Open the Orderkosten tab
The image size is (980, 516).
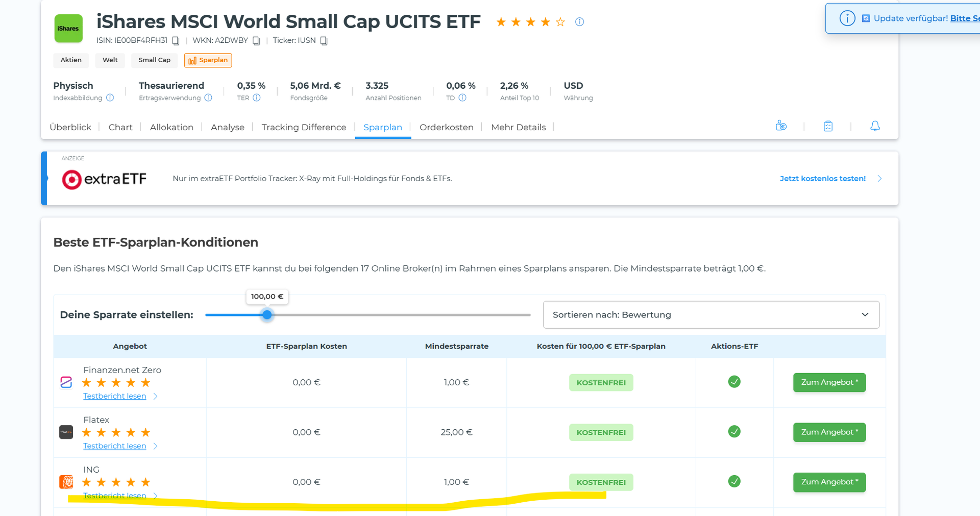pyautogui.click(x=447, y=127)
